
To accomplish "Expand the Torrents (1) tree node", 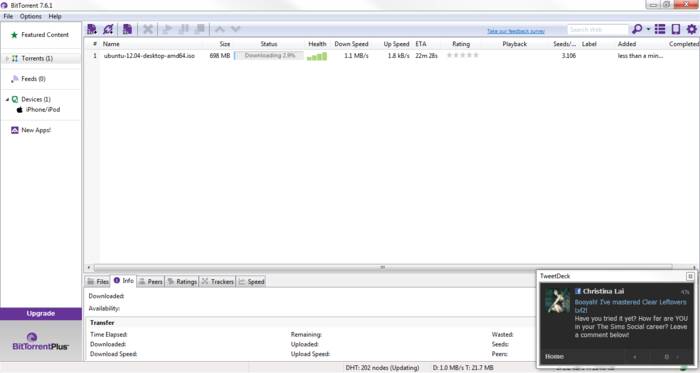I will [x=7, y=58].
